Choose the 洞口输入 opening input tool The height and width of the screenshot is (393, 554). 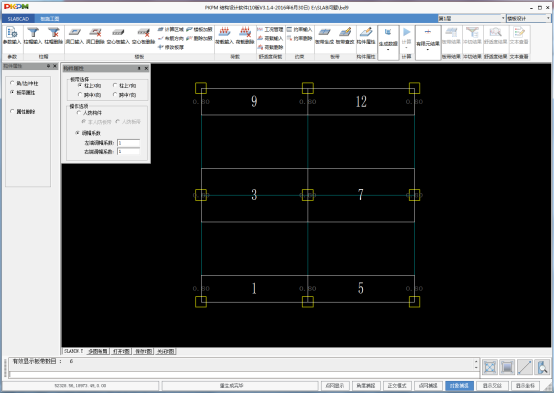tap(75, 36)
